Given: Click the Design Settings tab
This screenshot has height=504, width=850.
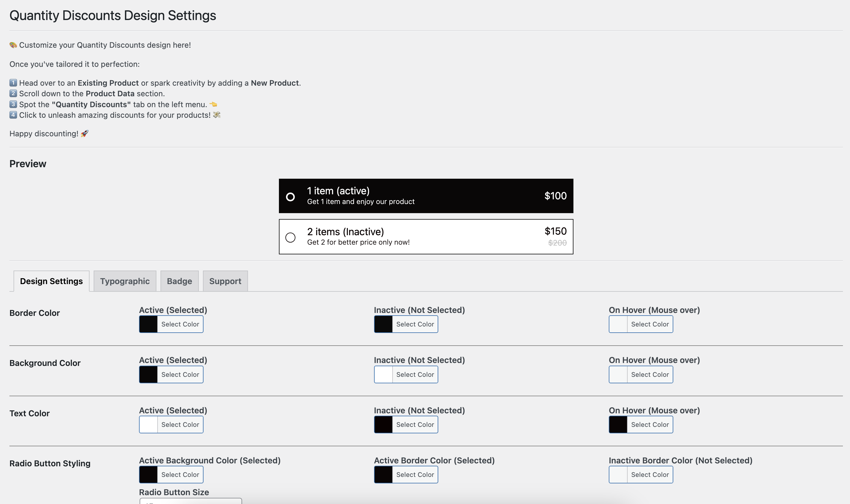Looking at the screenshot, I should coord(51,281).
